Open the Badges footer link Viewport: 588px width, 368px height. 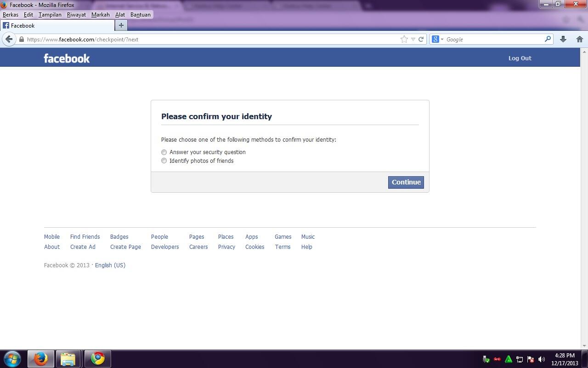tap(119, 237)
